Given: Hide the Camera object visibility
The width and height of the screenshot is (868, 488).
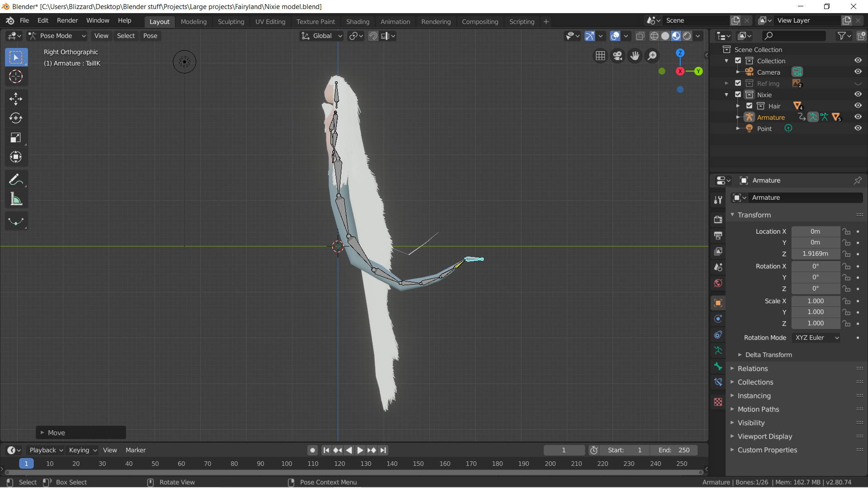Looking at the screenshot, I should point(858,72).
